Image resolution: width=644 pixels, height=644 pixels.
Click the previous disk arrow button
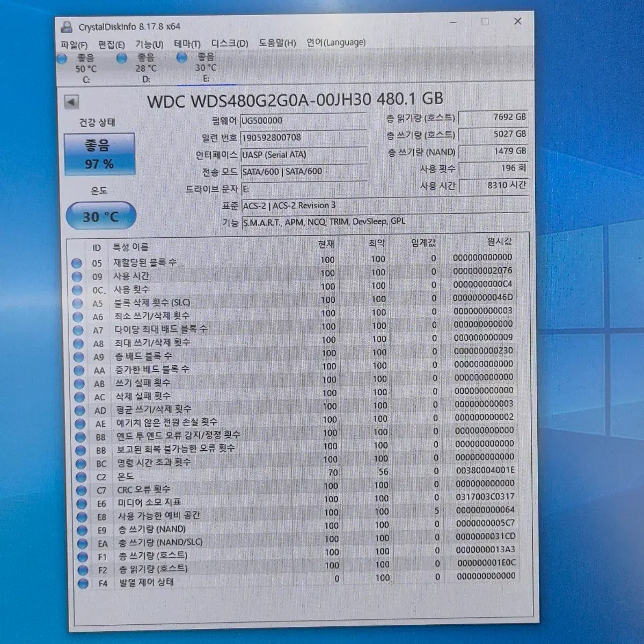click(x=72, y=102)
